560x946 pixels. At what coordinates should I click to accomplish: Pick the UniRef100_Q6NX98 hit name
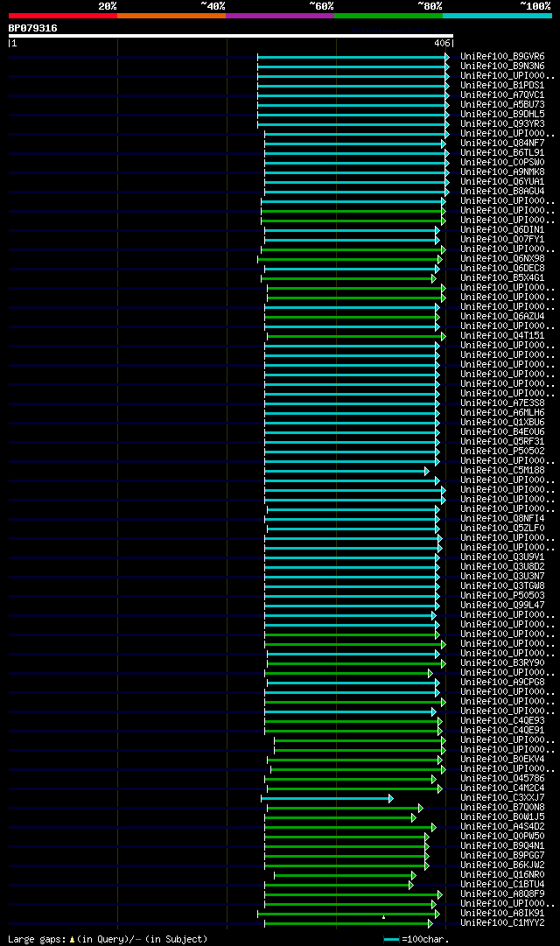click(x=502, y=259)
